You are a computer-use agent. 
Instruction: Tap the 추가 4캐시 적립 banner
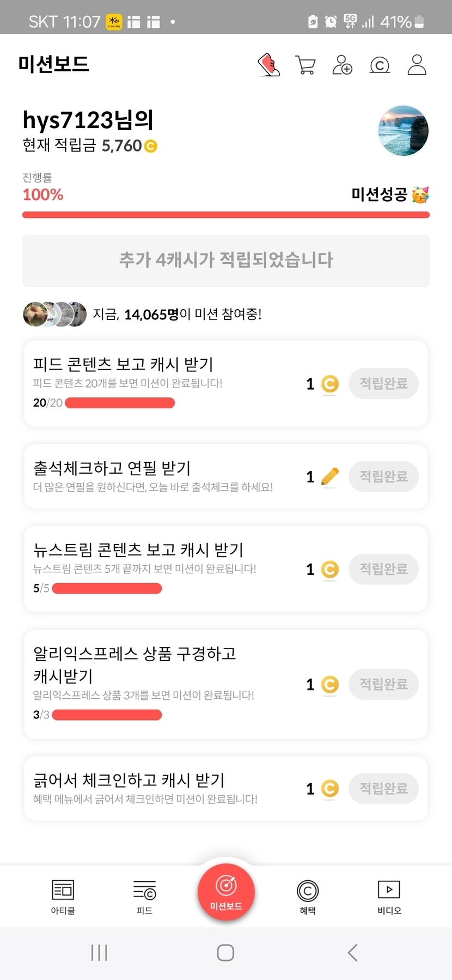[x=226, y=261]
